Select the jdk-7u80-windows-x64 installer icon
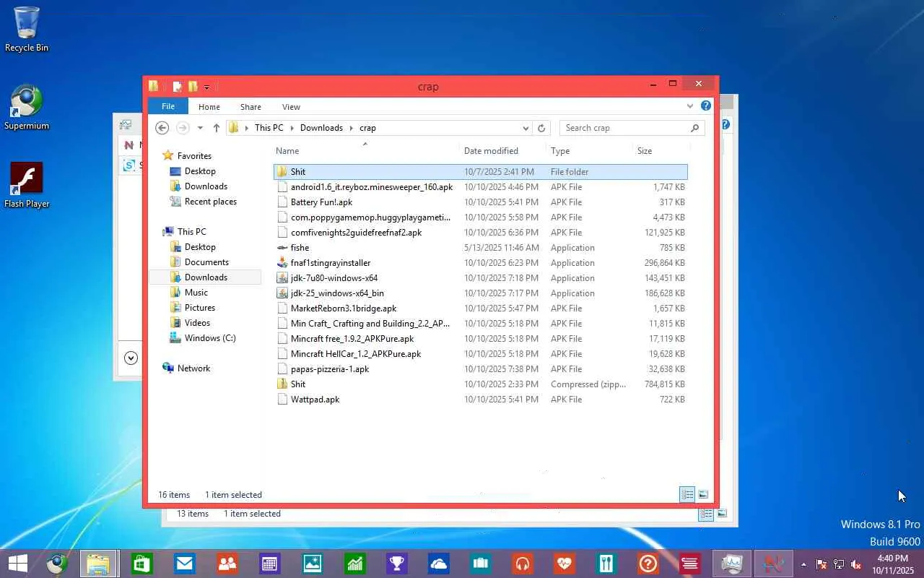Screen dimensions: 924x578 click(x=282, y=278)
